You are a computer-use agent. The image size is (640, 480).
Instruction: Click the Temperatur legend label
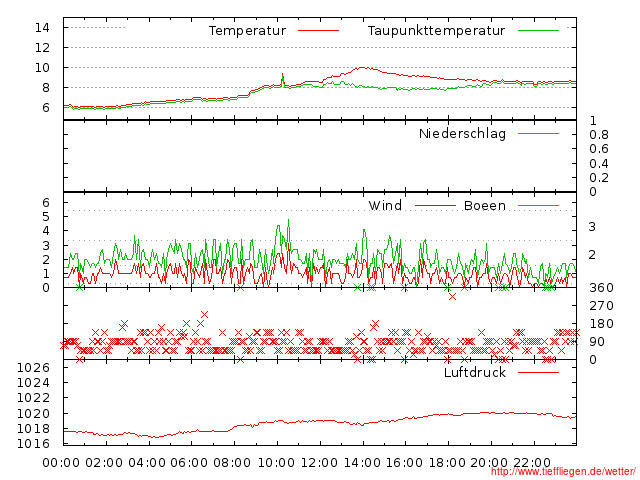pyautogui.click(x=247, y=31)
